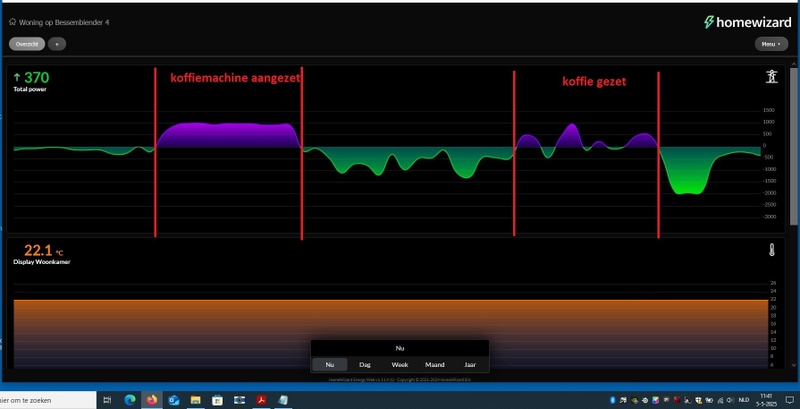
Task: Select the Maand time range tab
Action: click(x=435, y=365)
